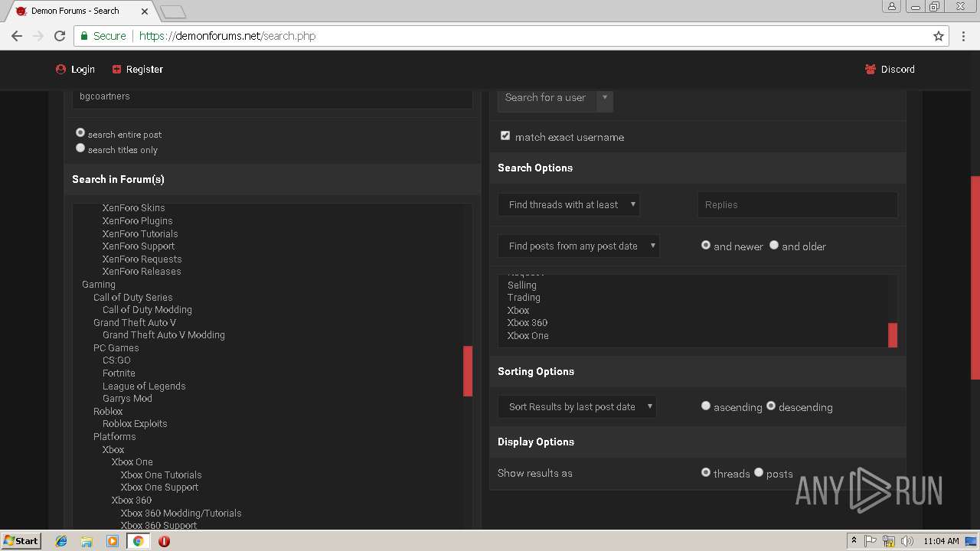Select Xbox 360 Modding/Tutorials forum
The height and width of the screenshot is (551, 980).
point(181,513)
